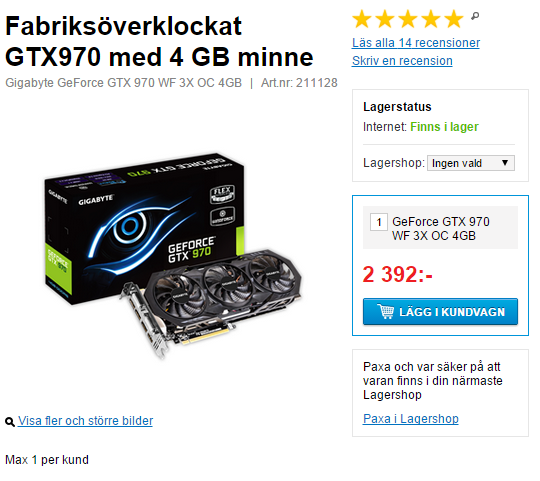
Task: Open the Lagershop dropdown Ingen vald
Action: pos(471,163)
